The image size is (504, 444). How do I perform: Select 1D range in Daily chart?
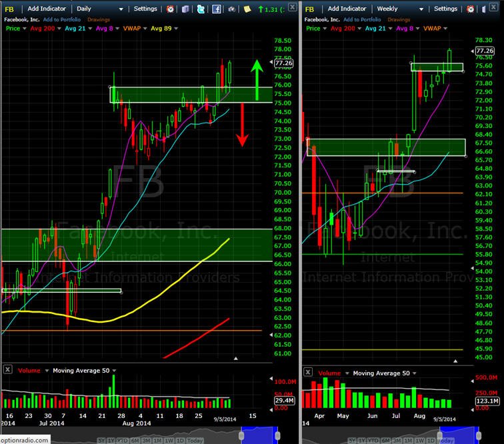180,441
